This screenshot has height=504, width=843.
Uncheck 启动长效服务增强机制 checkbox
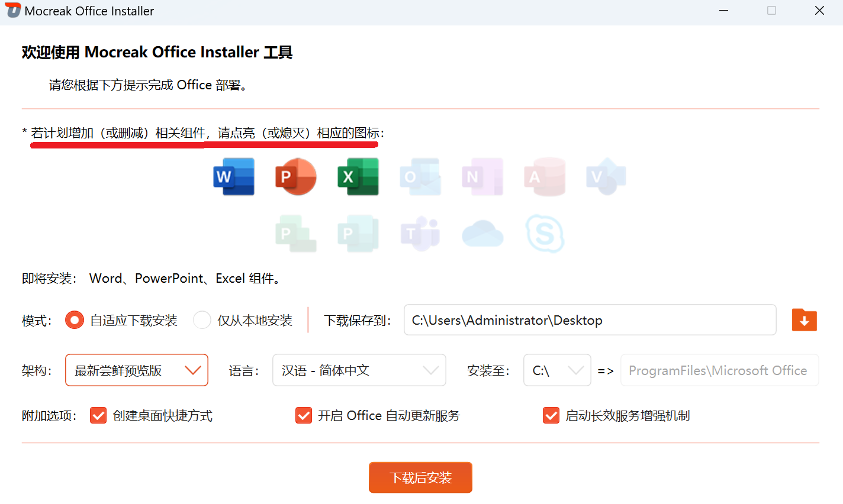[551, 416]
